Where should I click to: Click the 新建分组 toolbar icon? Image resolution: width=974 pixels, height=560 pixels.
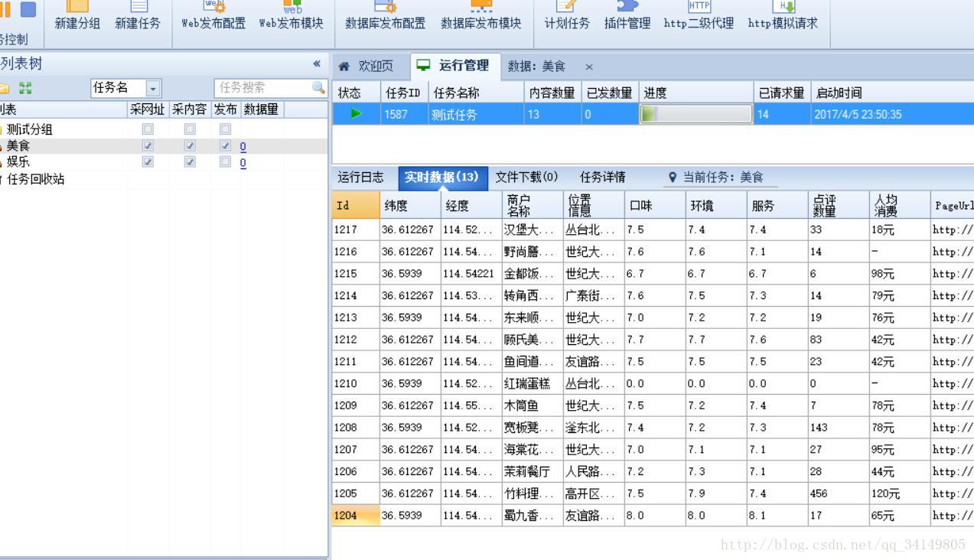click(77, 6)
